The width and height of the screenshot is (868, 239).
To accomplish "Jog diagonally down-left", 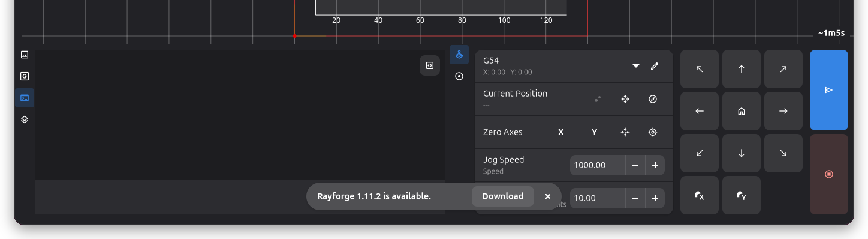I will [x=700, y=153].
